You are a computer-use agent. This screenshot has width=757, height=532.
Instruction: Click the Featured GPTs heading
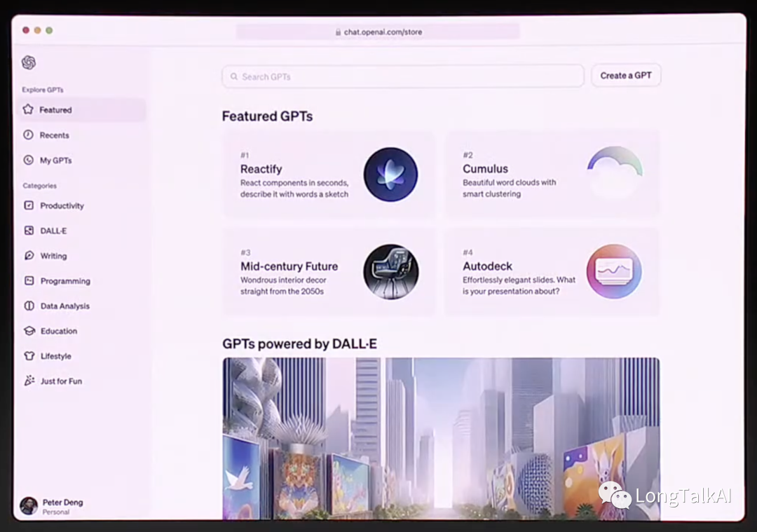(x=268, y=116)
